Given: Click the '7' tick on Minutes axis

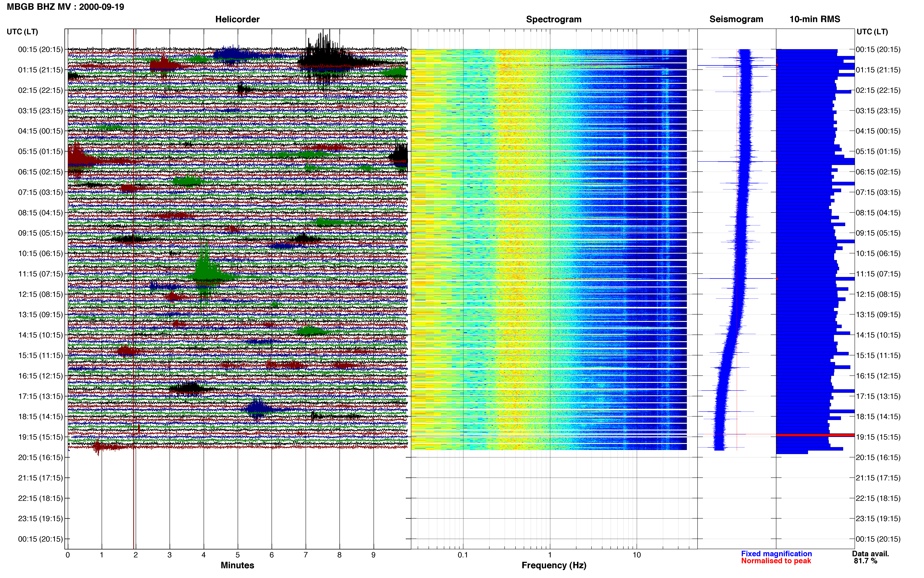Looking at the screenshot, I should [306, 555].
